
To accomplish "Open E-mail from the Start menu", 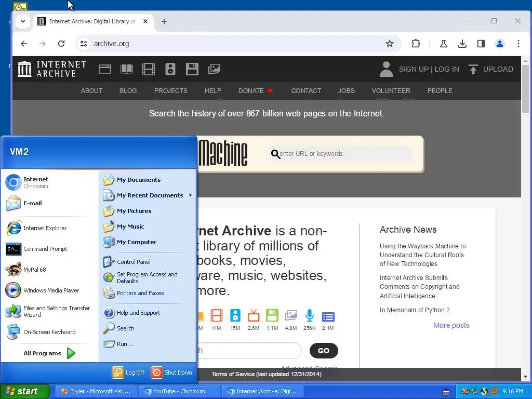I will 49,203.
